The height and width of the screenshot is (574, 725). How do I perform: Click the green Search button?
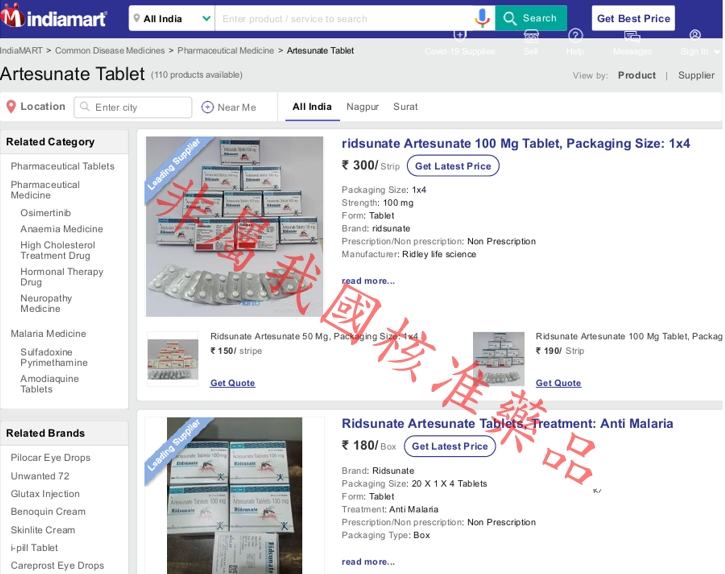pyautogui.click(x=531, y=18)
